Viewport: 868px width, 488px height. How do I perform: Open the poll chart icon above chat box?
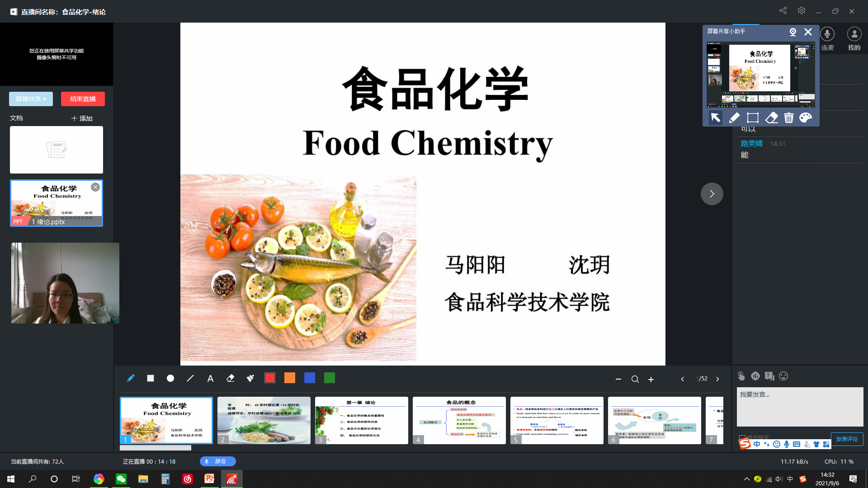coord(755,376)
